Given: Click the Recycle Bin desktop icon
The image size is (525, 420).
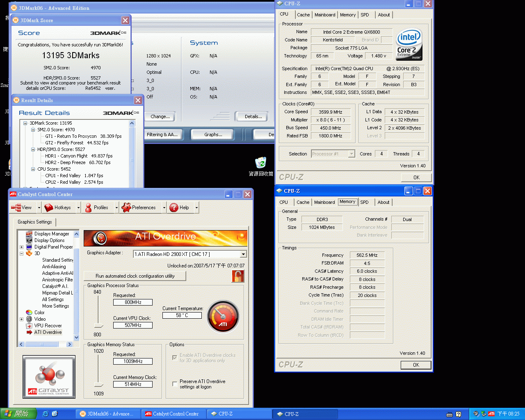Looking at the screenshot, I should coord(260,163).
